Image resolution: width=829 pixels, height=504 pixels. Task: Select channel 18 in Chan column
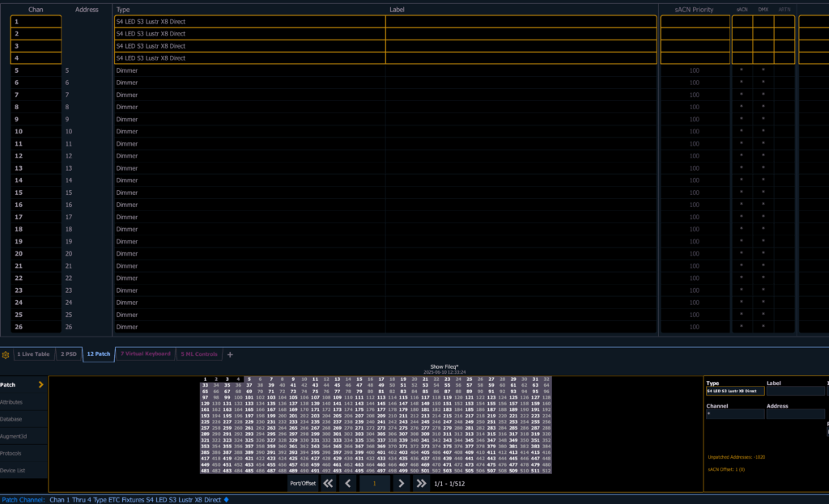tap(36, 229)
